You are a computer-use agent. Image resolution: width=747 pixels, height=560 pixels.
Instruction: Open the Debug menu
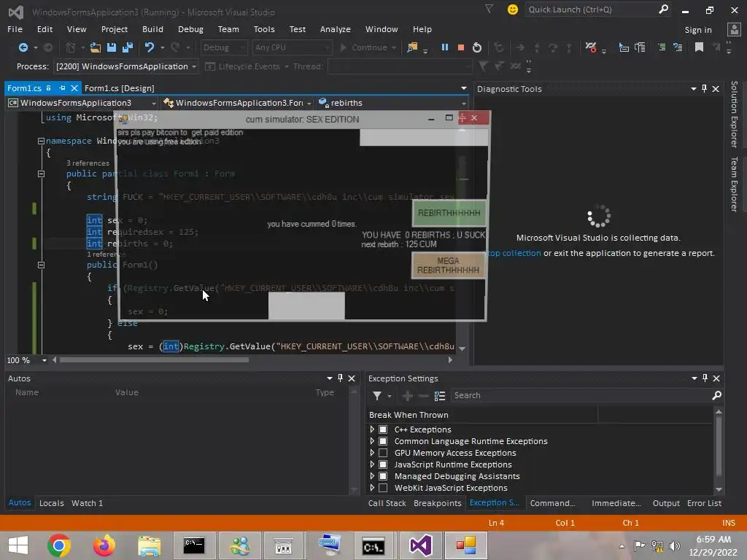190,29
